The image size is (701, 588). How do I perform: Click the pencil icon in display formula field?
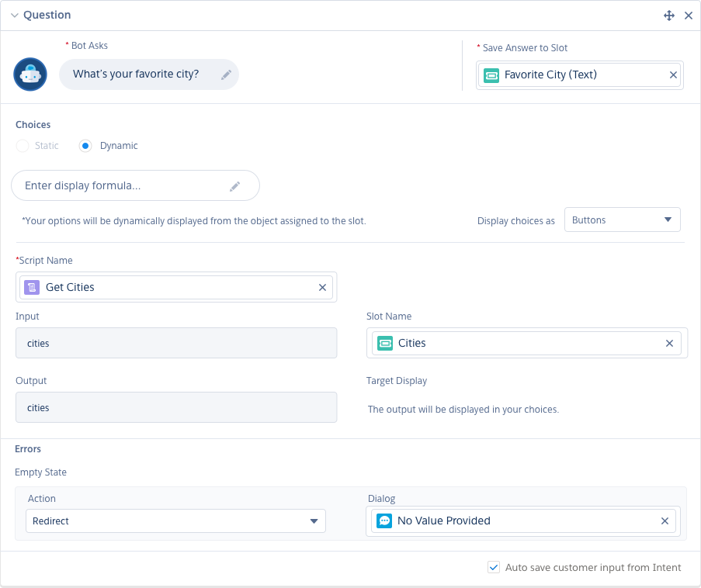pyautogui.click(x=235, y=185)
